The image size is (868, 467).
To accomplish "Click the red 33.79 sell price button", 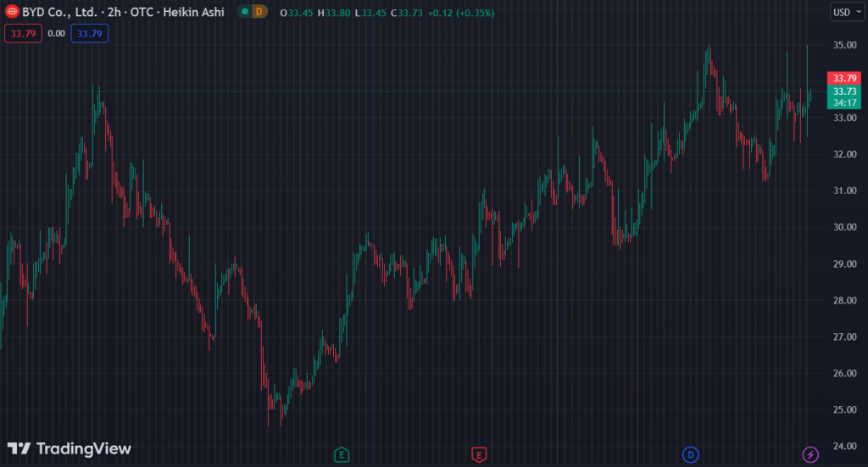I will (x=23, y=33).
